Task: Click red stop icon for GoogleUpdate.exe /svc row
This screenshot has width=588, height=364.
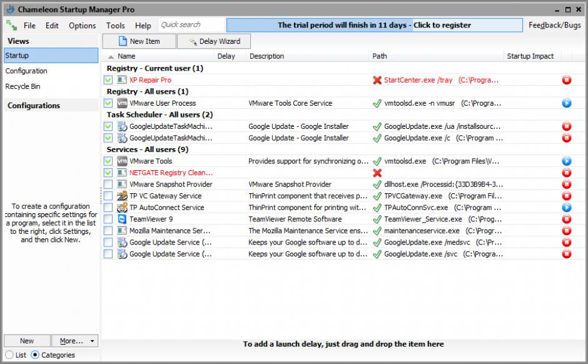Action: point(566,254)
